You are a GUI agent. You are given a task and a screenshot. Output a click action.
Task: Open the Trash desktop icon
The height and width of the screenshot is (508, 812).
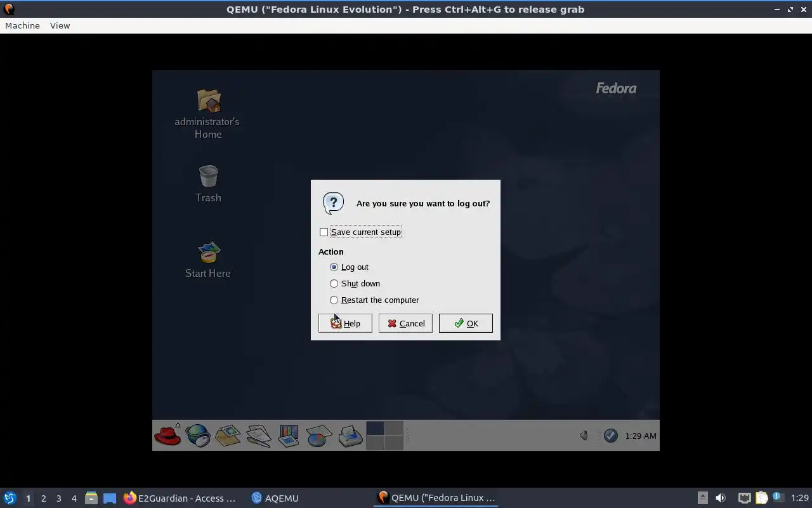click(208, 177)
